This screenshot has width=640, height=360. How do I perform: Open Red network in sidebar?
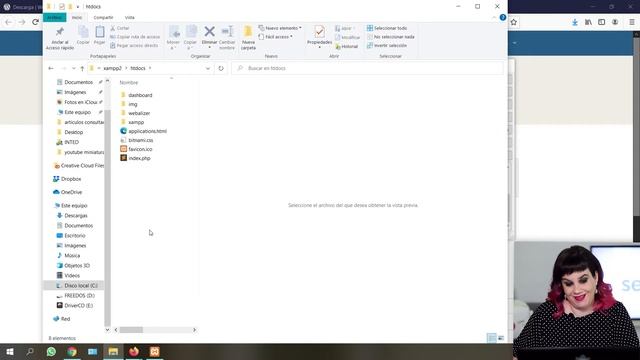click(x=61, y=319)
